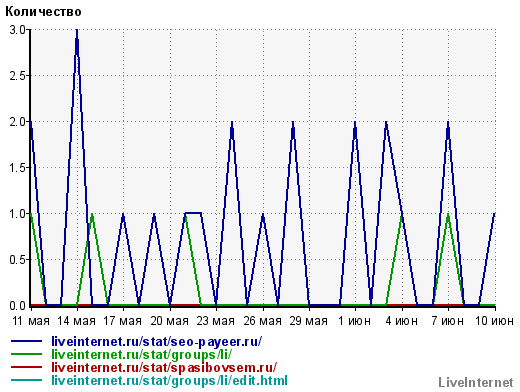Click the LiveInternet watermark text

(x=476, y=383)
